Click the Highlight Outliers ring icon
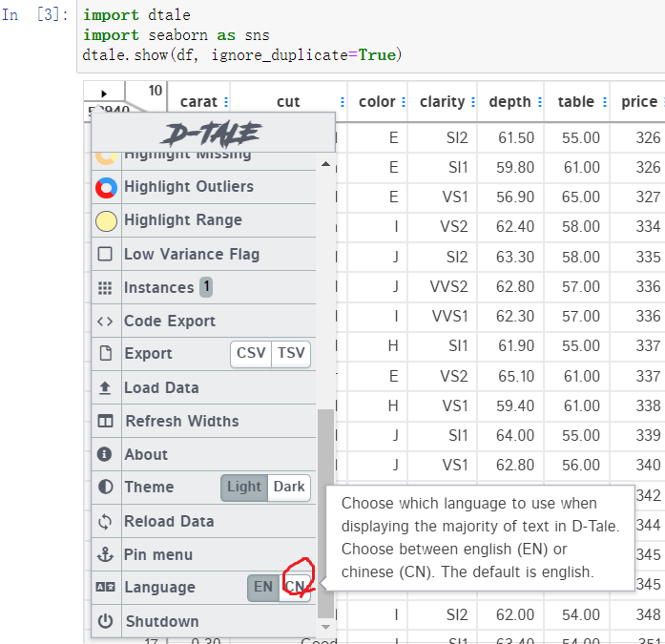 [x=106, y=188]
